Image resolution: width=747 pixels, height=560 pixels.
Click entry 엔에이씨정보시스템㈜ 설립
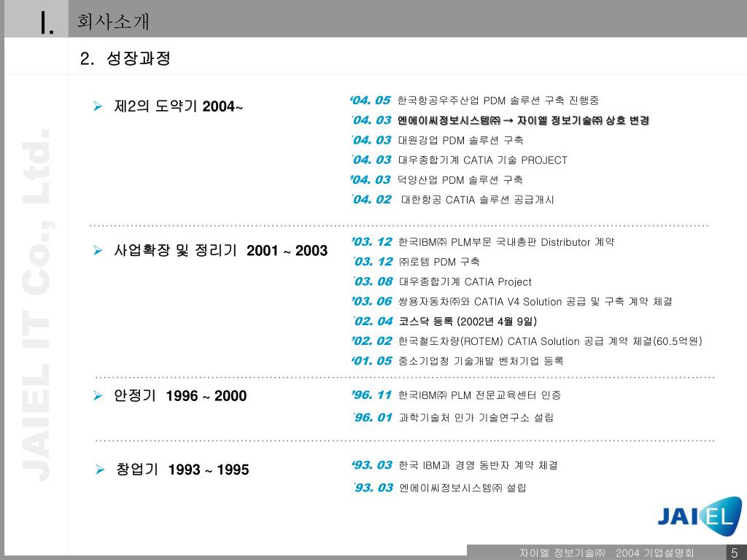462,488
